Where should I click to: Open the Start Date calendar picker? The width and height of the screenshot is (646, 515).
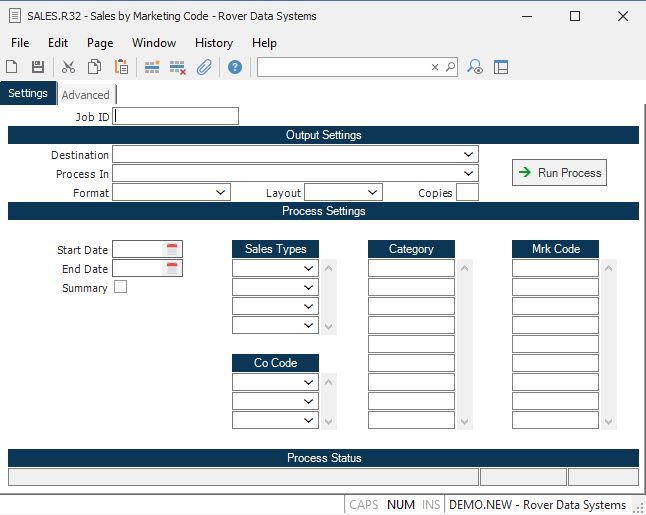pos(172,249)
